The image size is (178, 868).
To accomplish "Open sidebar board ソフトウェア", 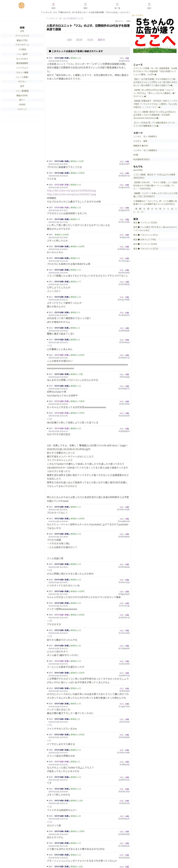I will click(x=22, y=68).
